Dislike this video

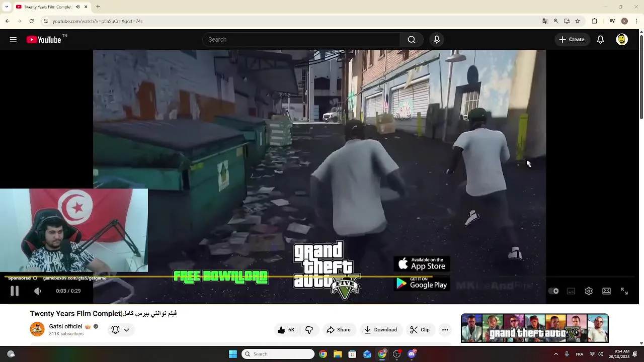(309, 330)
